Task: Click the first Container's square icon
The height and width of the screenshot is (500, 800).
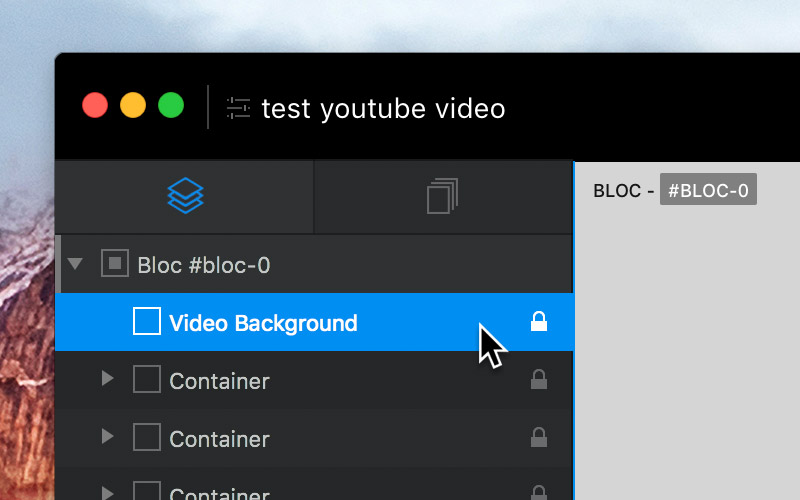Action: [x=147, y=379]
